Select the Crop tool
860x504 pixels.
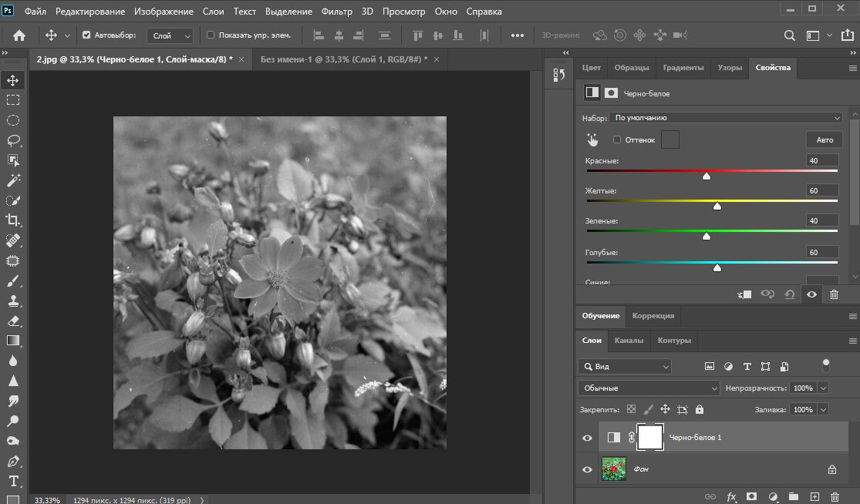tap(12, 220)
